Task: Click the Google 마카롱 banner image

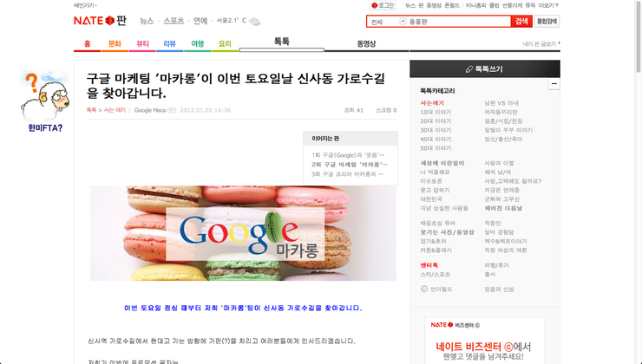Action: pos(243,232)
